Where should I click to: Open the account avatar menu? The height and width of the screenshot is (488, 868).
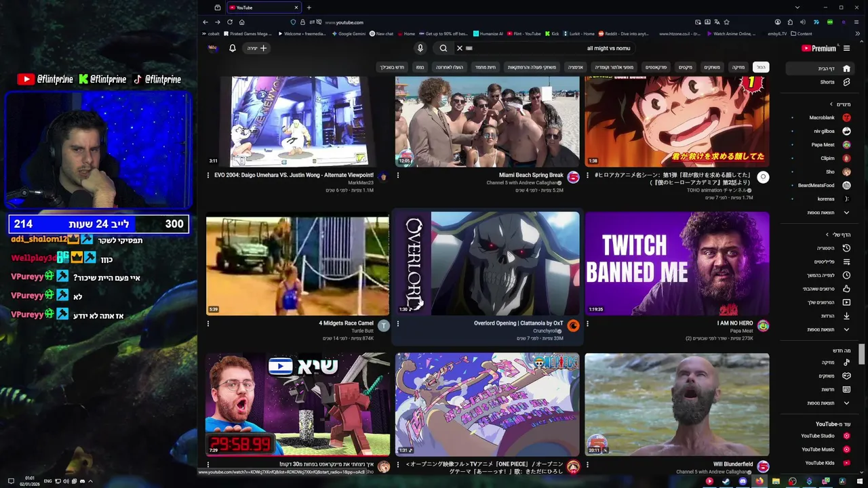[x=212, y=48]
